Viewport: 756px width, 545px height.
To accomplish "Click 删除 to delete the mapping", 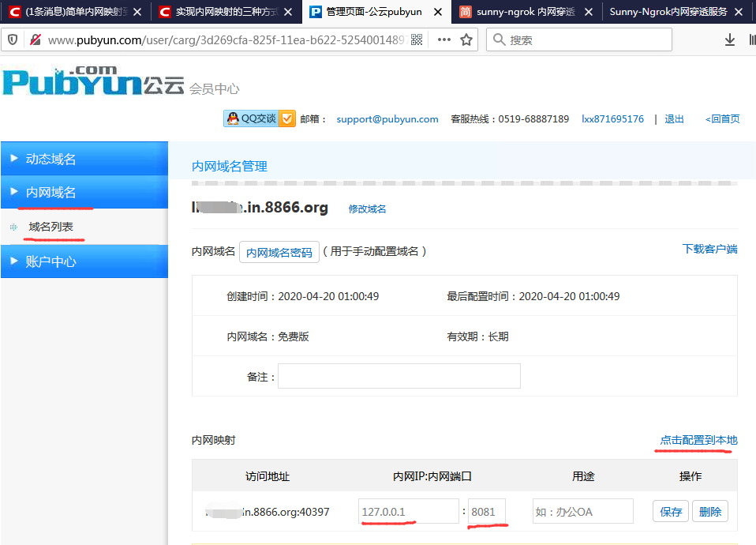I will (710, 511).
